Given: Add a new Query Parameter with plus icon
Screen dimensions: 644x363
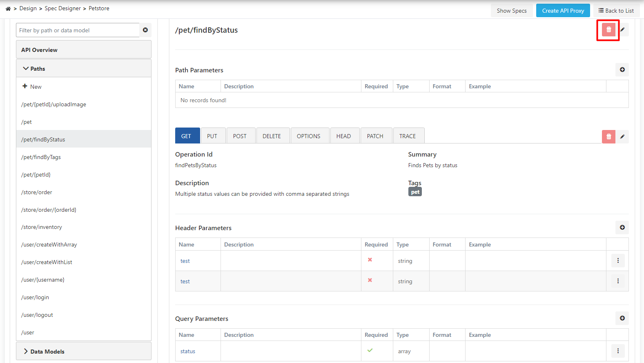Looking at the screenshot, I should tap(622, 318).
